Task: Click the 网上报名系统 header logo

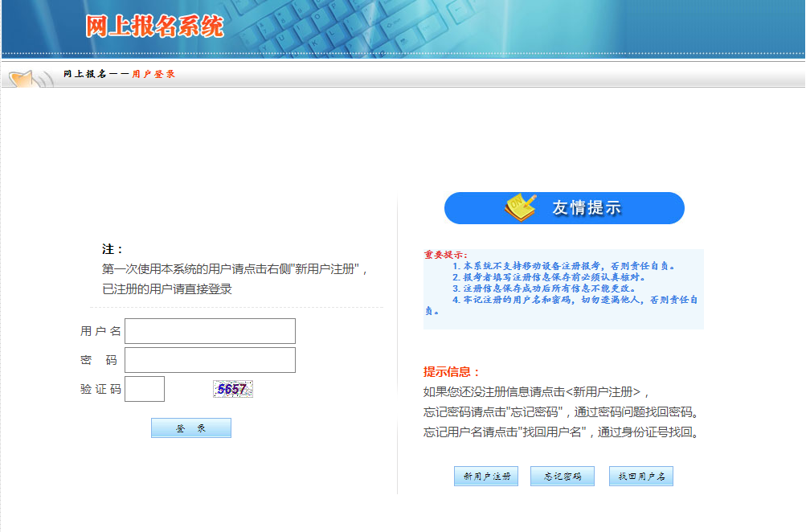Action: click(155, 27)
